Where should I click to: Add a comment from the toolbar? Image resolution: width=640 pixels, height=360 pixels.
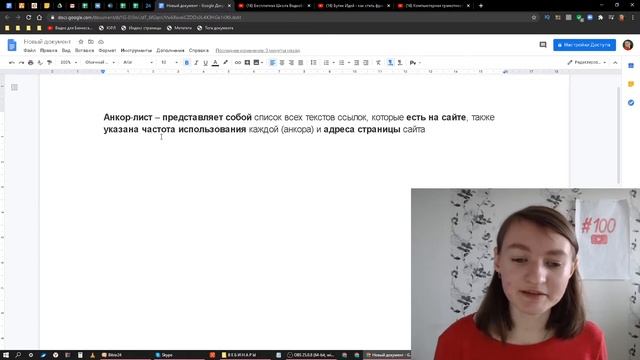247,62
